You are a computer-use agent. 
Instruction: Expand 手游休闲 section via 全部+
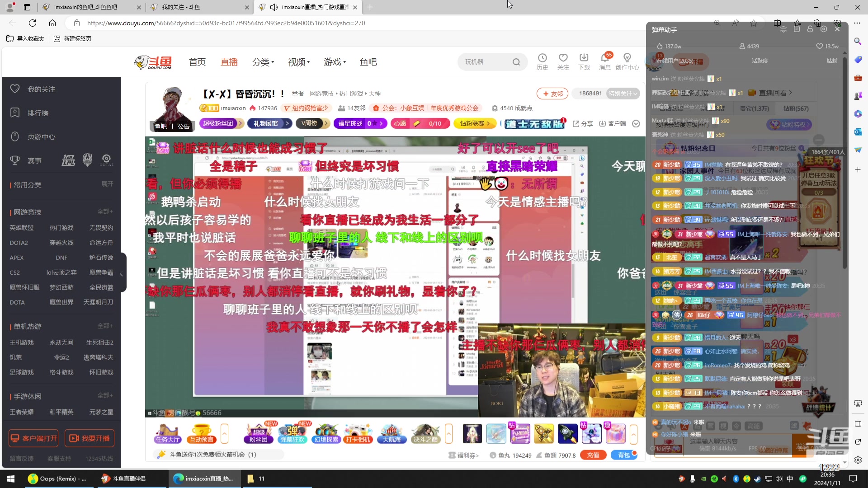pos(105,395)
